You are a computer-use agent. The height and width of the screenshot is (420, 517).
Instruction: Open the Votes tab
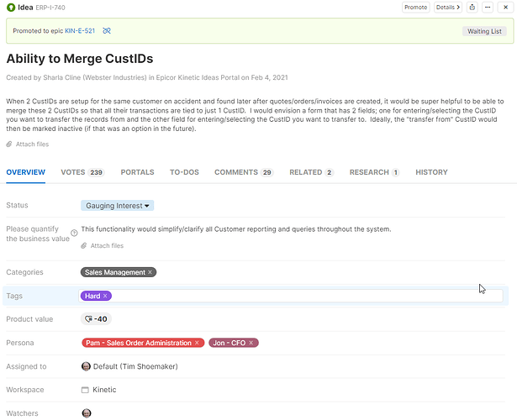82,172
